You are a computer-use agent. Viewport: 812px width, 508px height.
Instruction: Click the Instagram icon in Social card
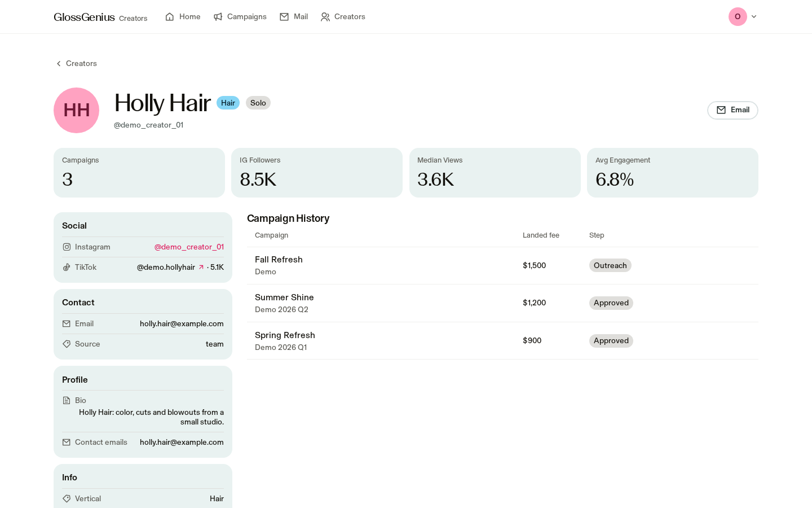click(67, 247)
